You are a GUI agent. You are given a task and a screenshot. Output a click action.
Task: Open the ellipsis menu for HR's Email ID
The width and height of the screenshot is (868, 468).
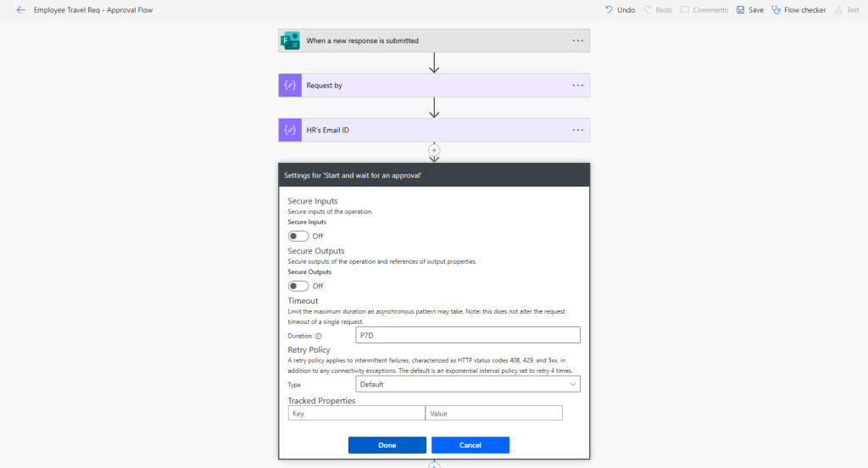coord(577,131)
